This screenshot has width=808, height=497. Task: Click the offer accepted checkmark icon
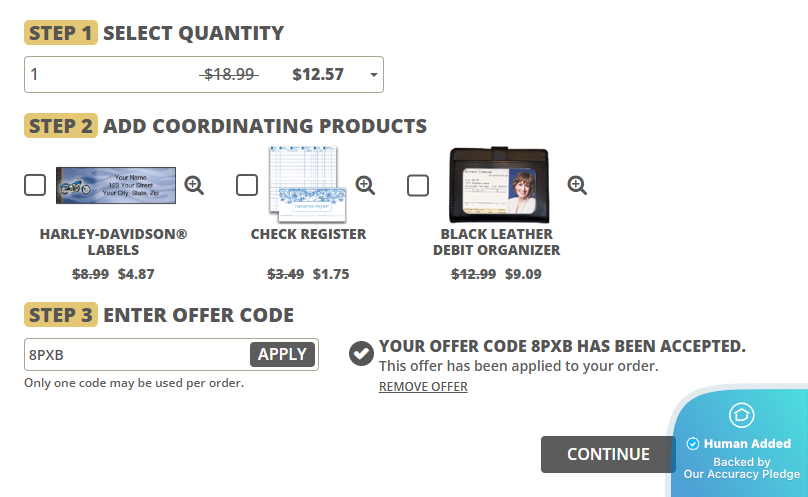coord(361,353)
